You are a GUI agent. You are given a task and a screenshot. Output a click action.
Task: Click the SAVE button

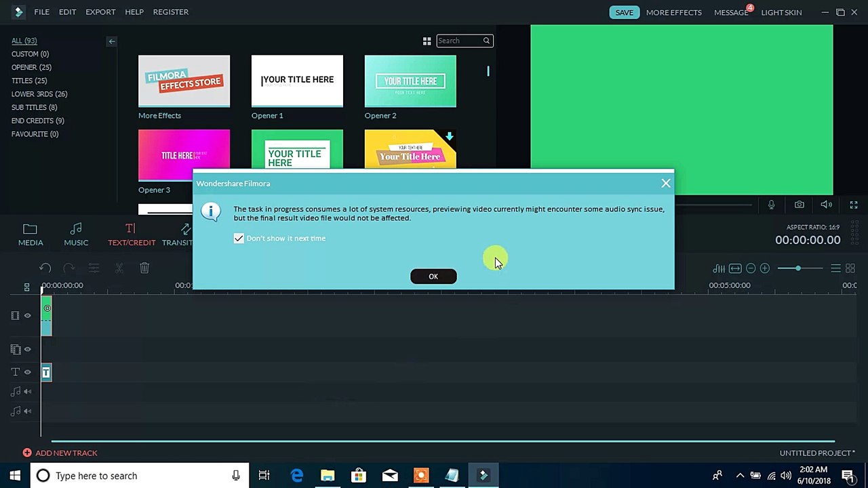624,12
